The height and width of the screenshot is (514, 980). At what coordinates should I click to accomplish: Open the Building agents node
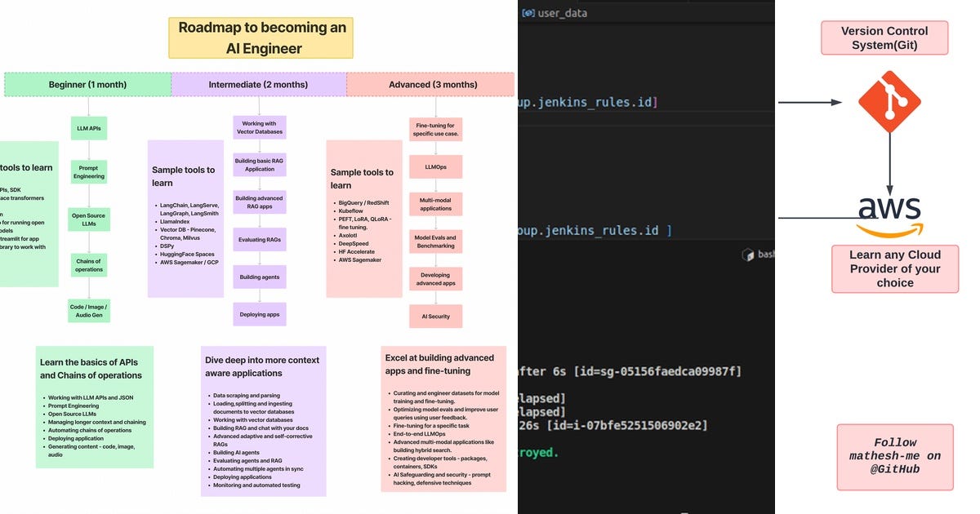click(x=259, y=277)
